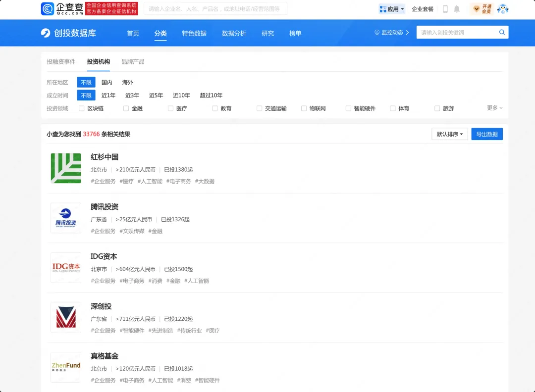This screenshot has height=392, width=535.
Task: Check the 交通运输 checkbox
Action: click(x=259, y=108)
